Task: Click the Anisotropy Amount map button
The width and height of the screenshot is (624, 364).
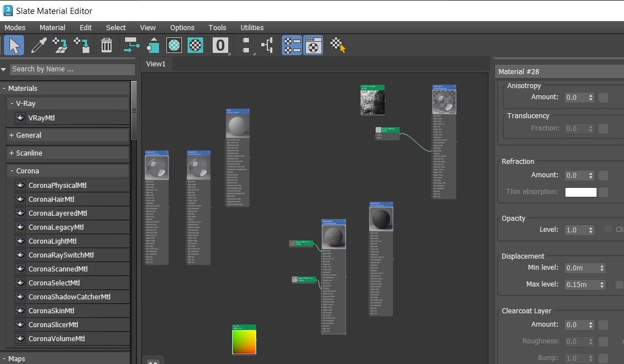Action: pyautogui.click(x=603, y=98)
